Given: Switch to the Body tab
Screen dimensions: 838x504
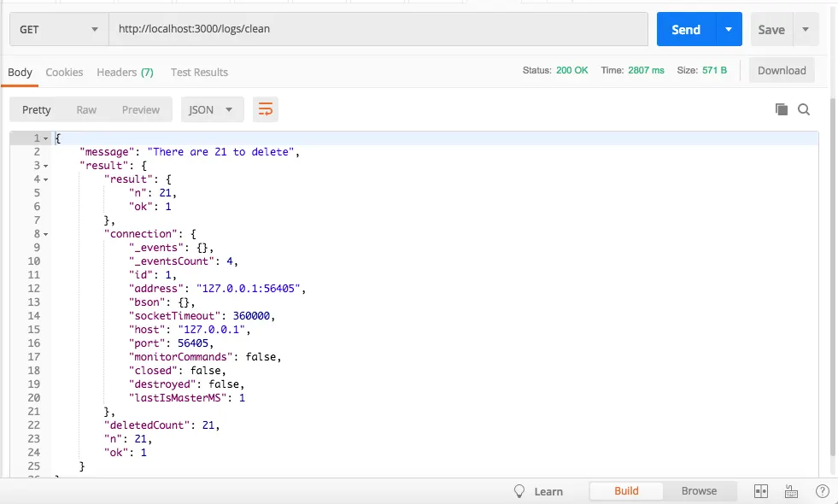Looking at the screenshot, I should (x=20, y=72).
